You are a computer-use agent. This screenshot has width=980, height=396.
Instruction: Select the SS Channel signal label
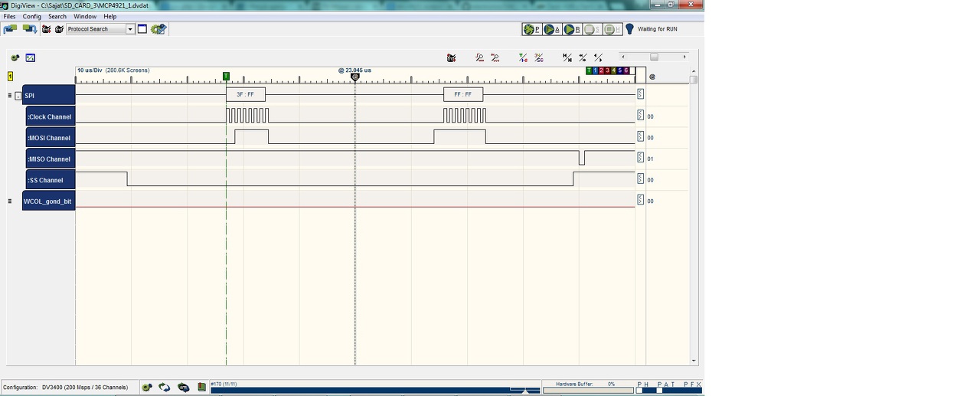51,180
